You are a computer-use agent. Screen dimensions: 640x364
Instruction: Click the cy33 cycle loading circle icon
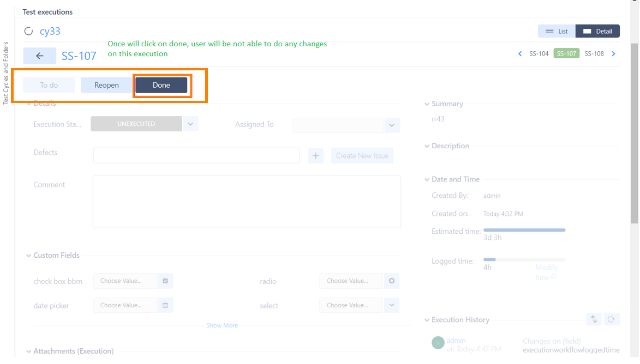coord(28,32)
